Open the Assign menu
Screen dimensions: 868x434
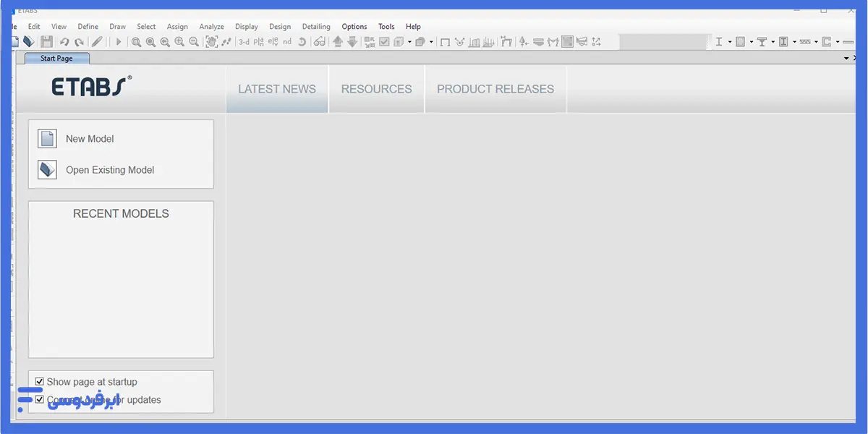(x=177, y=27)
